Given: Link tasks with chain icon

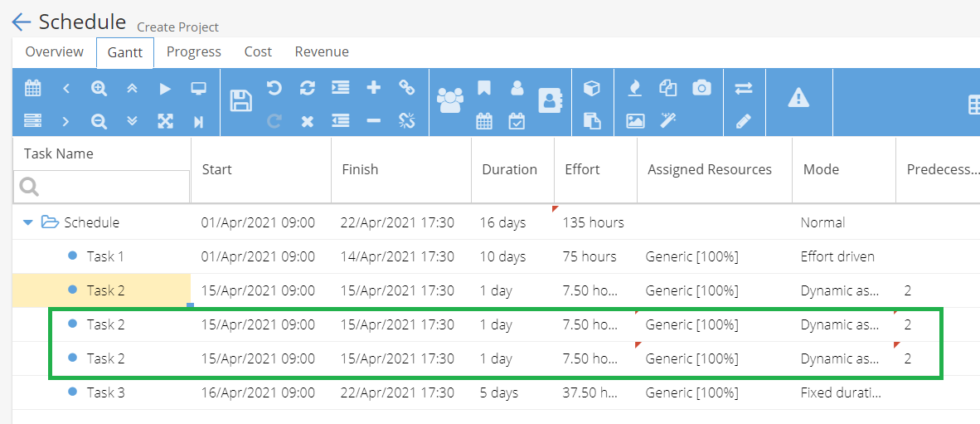Looking at the screenshot, I should (407, 88).
